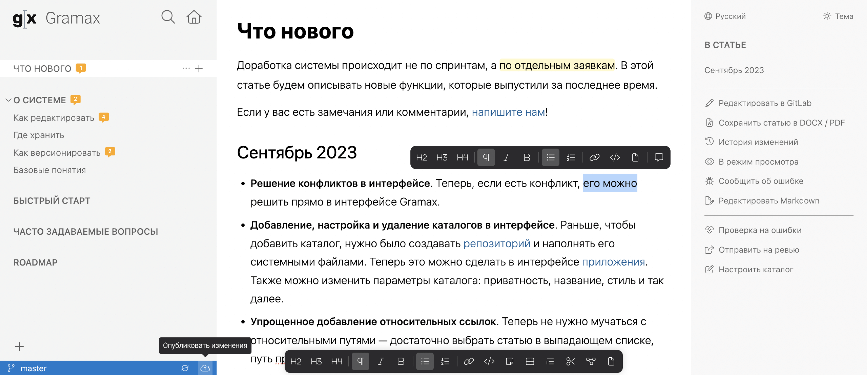Open the Базовые понятия article
868x375 pixels.
(x=50, y=170)
